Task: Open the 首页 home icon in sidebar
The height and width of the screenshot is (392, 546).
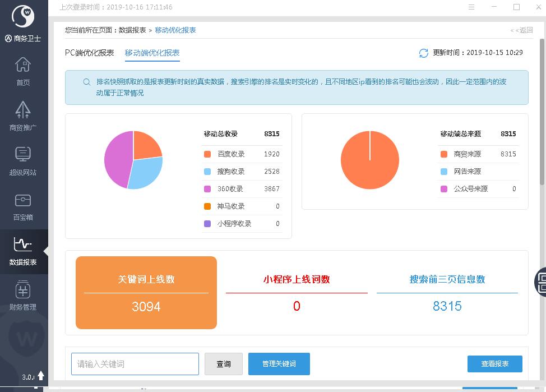Action: (23, 71)
